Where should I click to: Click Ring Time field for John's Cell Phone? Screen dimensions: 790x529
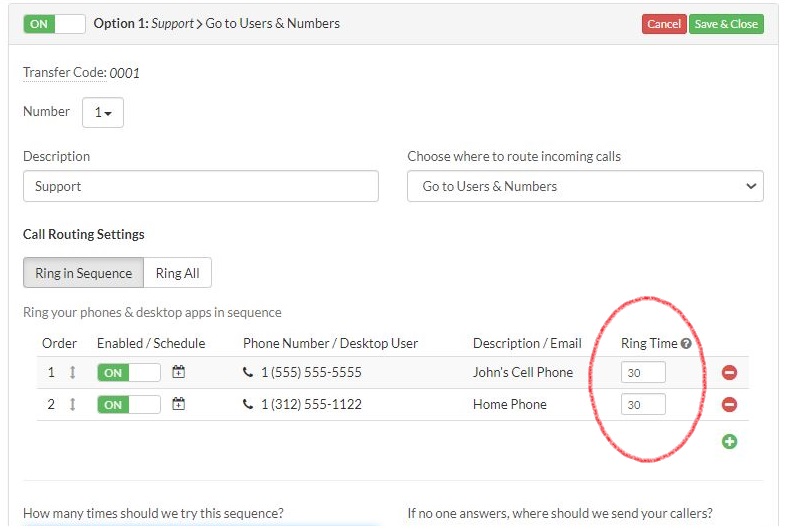643,373
